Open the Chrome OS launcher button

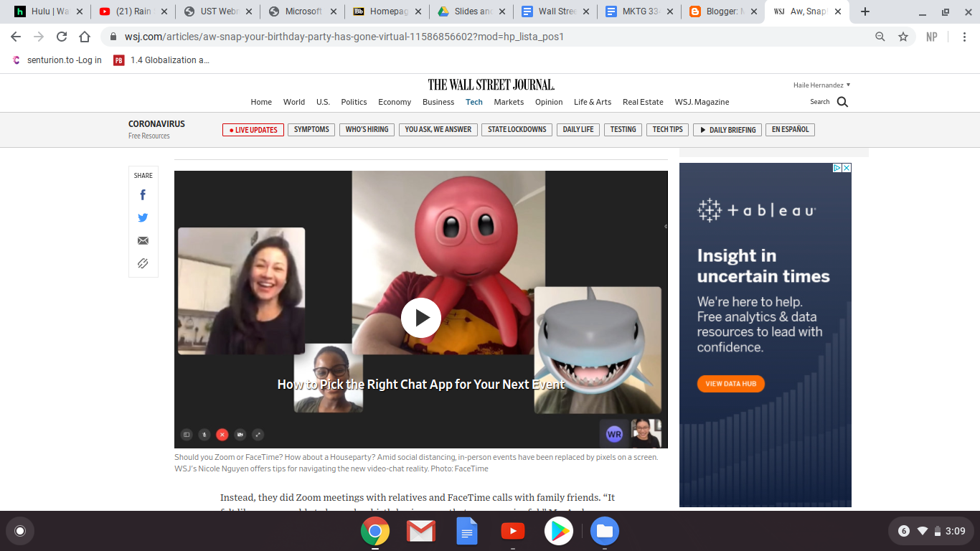pos(20,532)
